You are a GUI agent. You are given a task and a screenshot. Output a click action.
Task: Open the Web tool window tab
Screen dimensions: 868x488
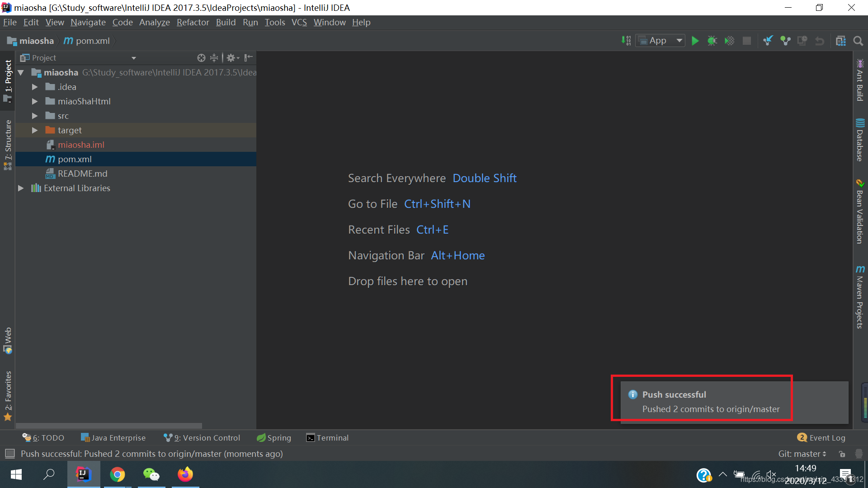point(8,341)
